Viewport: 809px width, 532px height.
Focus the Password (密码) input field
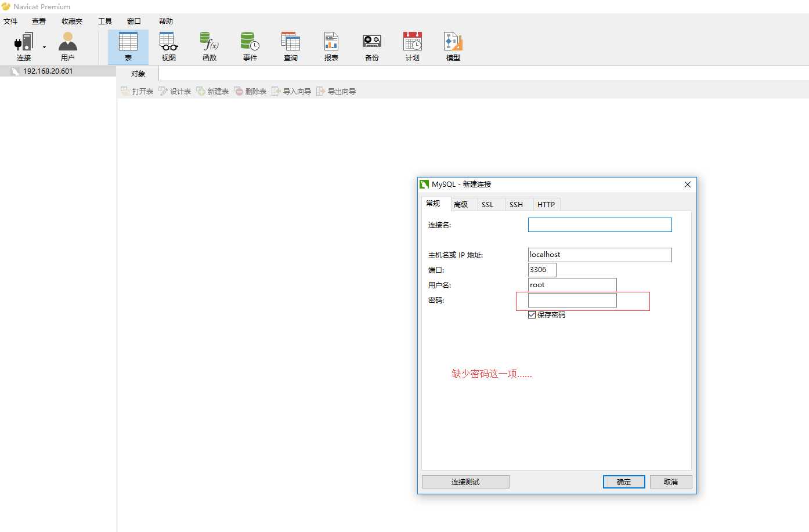tap(572, 300)
